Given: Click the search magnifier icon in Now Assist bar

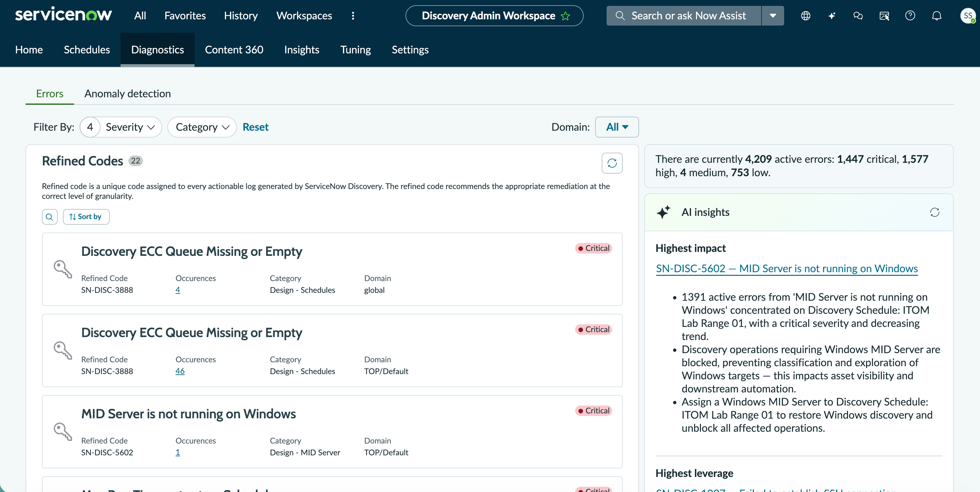Looking at the screenshot, I should tap(620, 16).
